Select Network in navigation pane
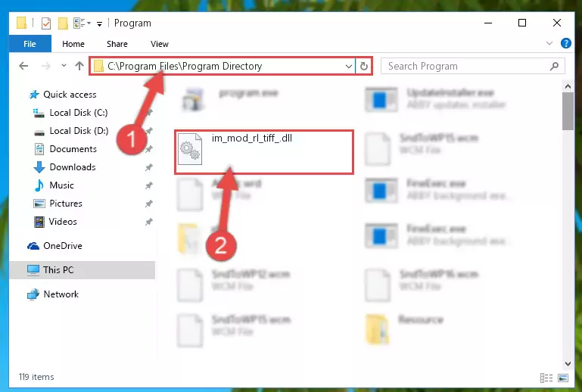This screenshot has height=392, width=582. (61, 294)
